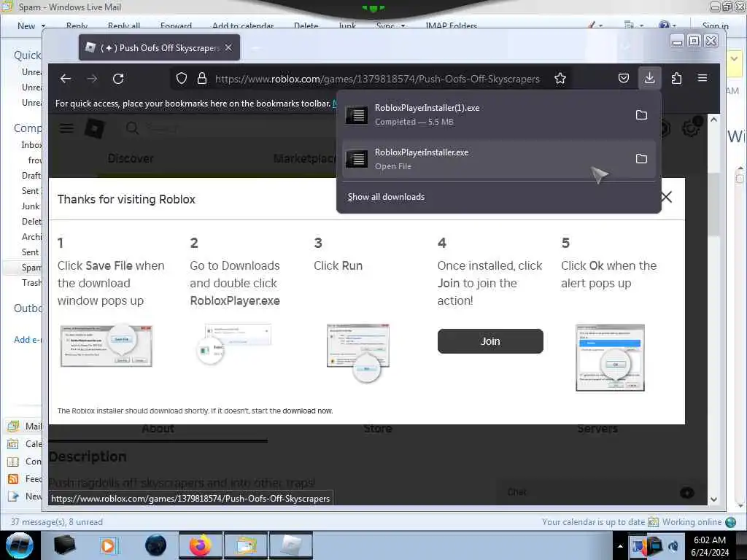Screen dimensions: 747x560
Task: Click the browser address bar URL
Action: [377, 79]
